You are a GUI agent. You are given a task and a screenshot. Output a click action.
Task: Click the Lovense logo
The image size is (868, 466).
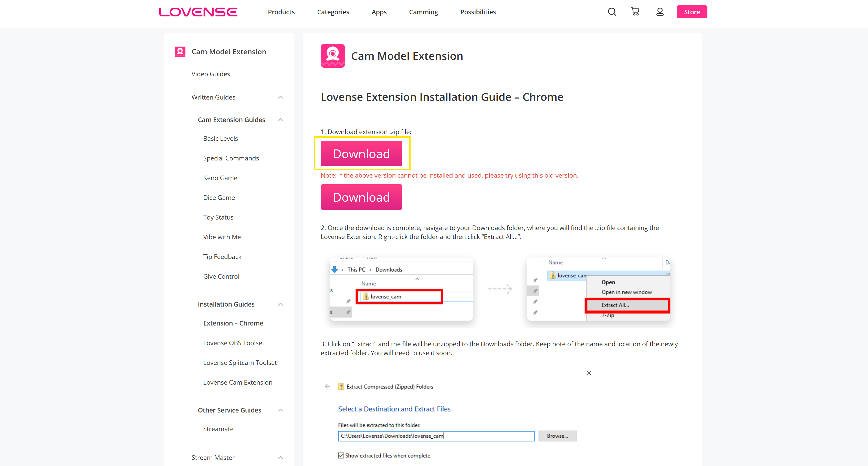[x=198, y=12]
